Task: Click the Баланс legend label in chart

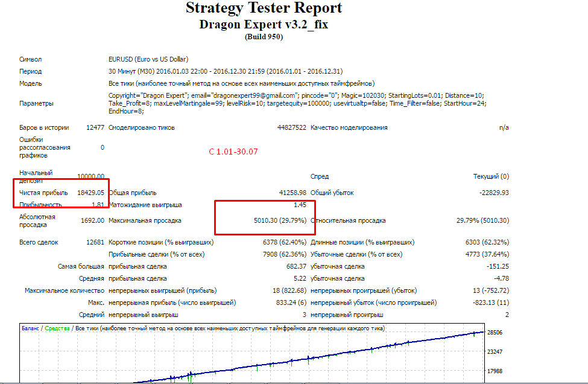Action: [x=30, y=328]
